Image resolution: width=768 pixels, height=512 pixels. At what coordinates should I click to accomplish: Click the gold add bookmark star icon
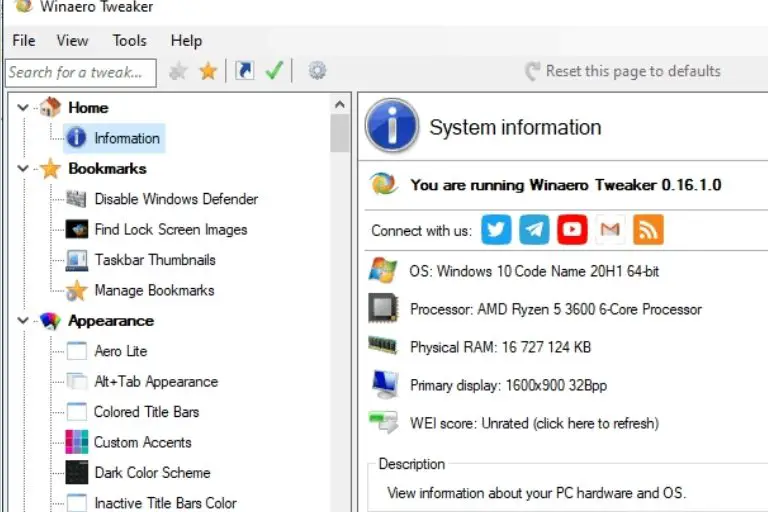pos(208,72)
